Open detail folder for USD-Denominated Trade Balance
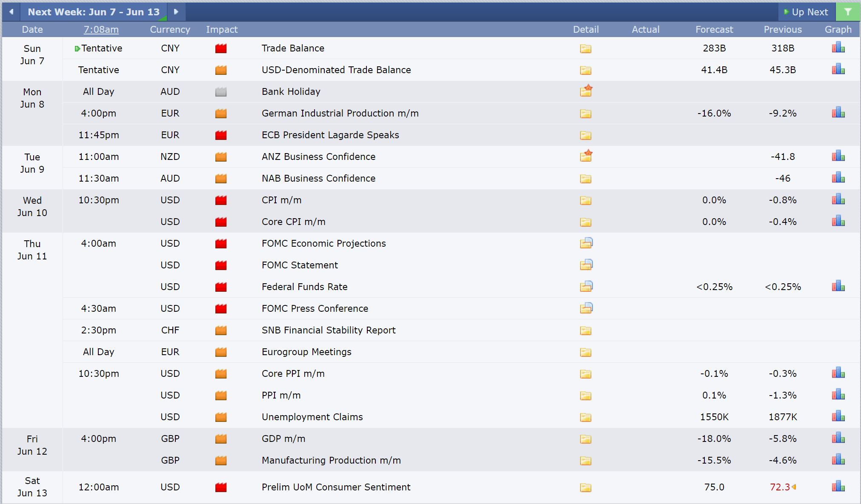 pyautogui.click(x=586, y=70)
